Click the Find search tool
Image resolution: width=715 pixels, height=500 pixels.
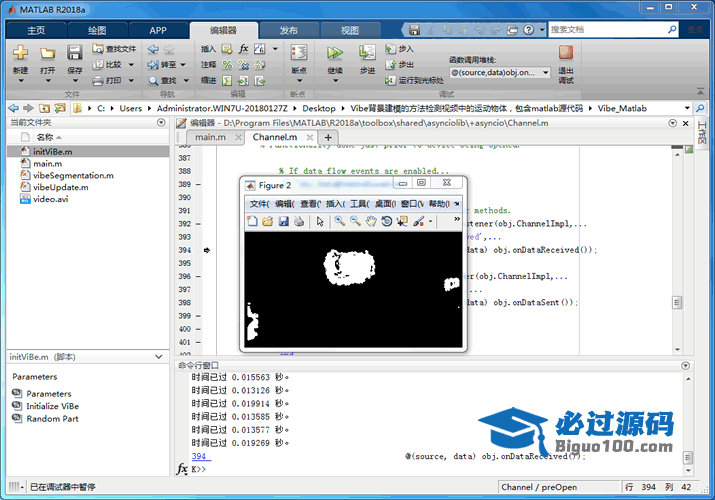pyautogui.click(x=168, y=81)
